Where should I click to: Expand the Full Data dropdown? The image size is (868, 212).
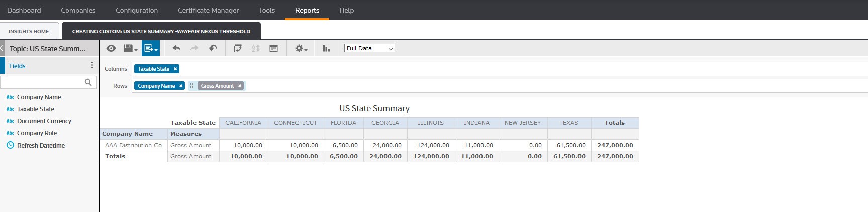(x=369, y=48)
